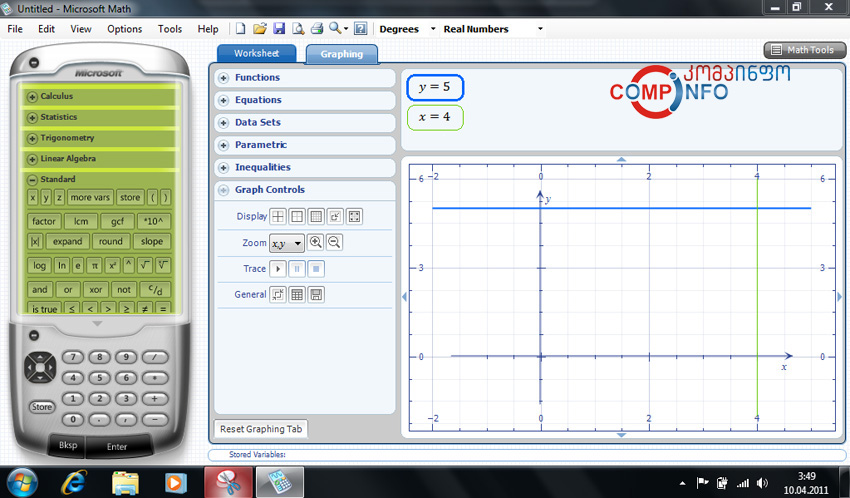Pause the graph trace
The height and width of the screenshot is (498, 850).
point(297,269)
